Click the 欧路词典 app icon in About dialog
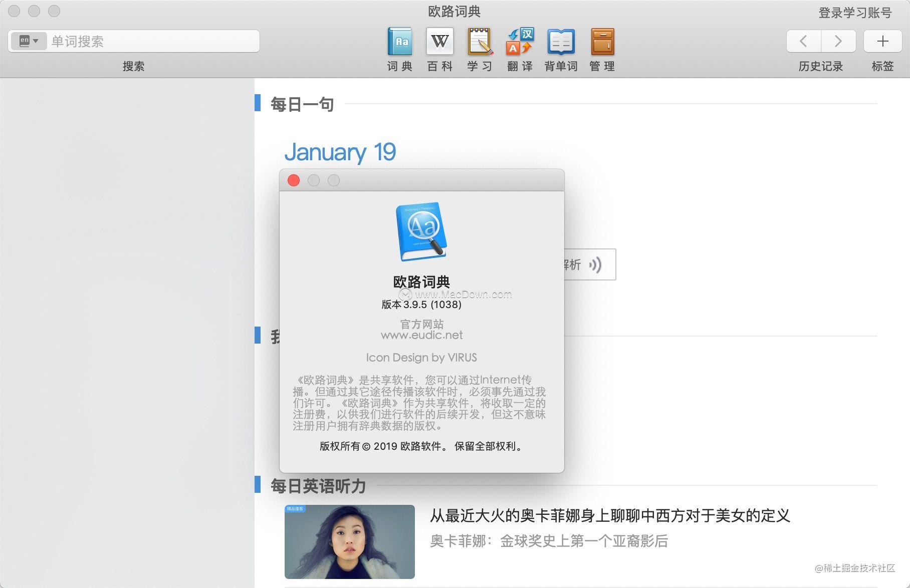 [421, 231]
